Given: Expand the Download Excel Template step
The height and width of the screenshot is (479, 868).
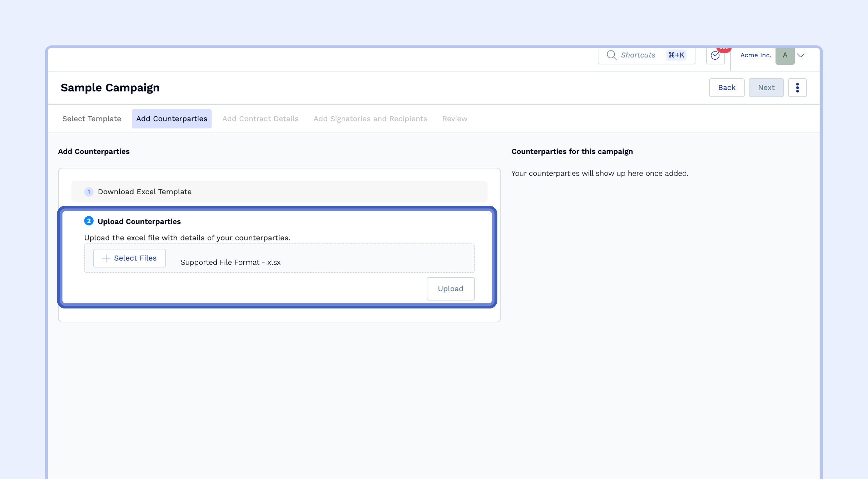Looking at the screenshot, I should coord(145,192).
